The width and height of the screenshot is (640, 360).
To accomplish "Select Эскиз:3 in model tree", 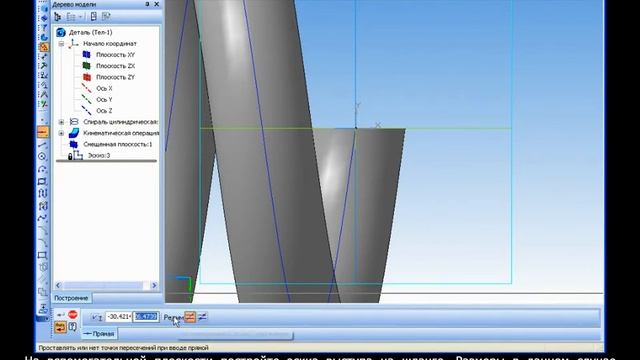I will [99, 156].
